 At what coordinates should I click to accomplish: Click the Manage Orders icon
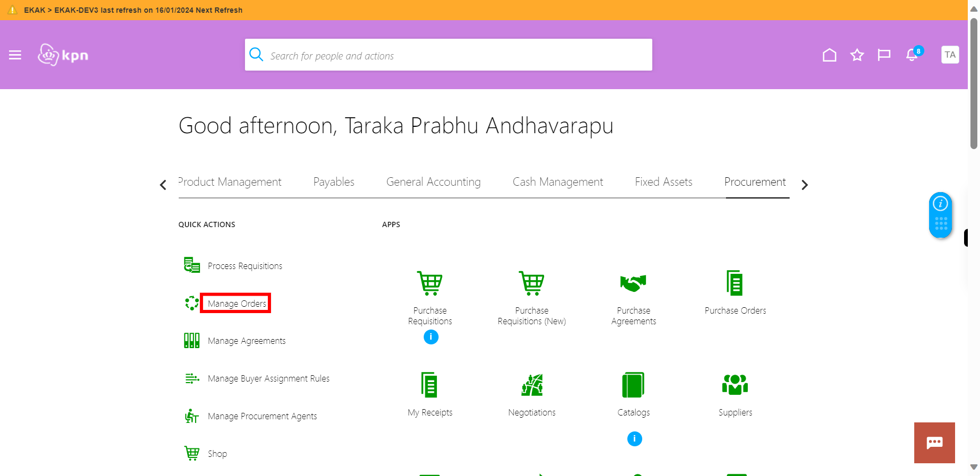(192, 303)
